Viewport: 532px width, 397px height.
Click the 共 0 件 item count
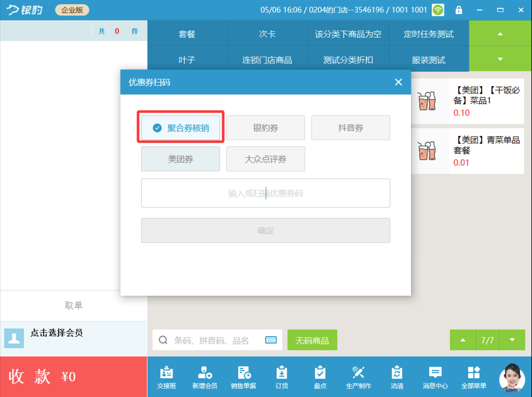[118, 31]
